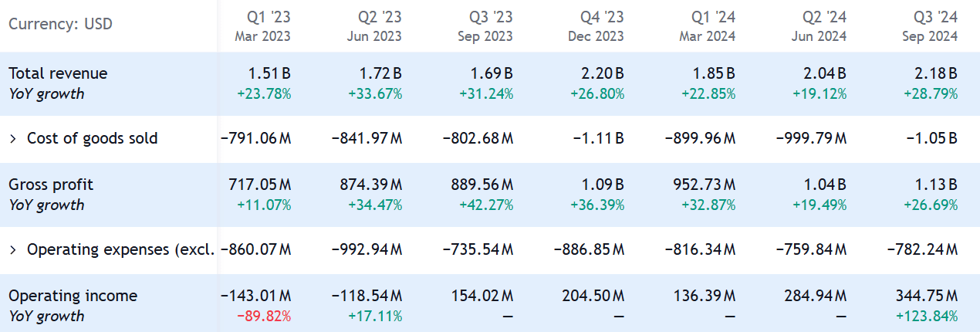The image size is (980, 332).
Task: Click the Q4 '23 column header
Action: point(597,25)
